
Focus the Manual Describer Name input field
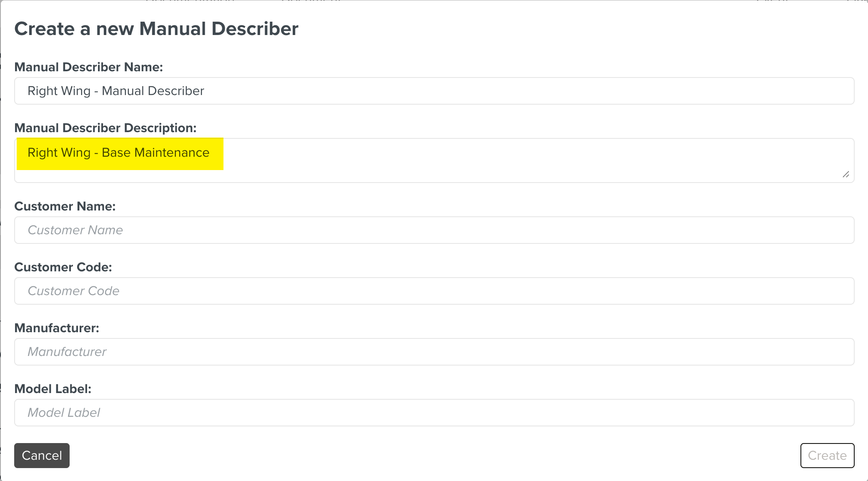coord(434,91)
